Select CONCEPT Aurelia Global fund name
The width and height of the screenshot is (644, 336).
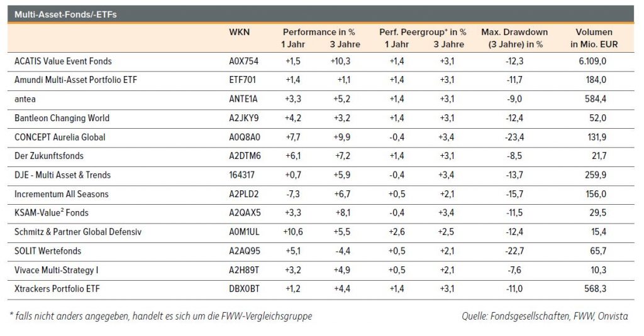click(59, 137)
